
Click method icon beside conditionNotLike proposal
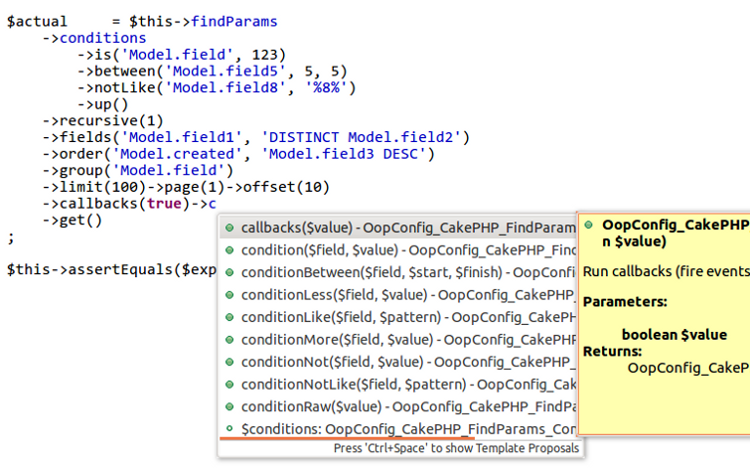(230, 384)
